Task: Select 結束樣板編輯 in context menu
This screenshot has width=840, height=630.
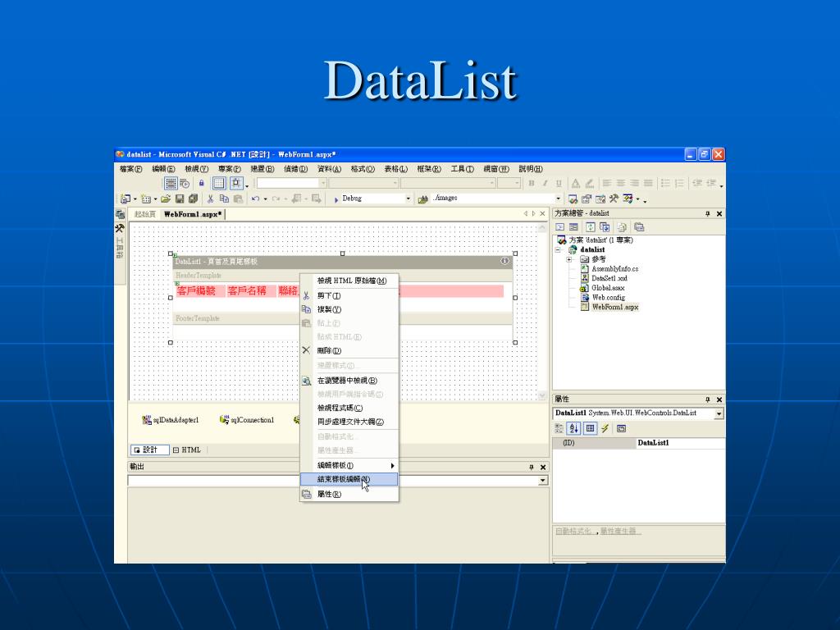Action: [x=349, y=479]
